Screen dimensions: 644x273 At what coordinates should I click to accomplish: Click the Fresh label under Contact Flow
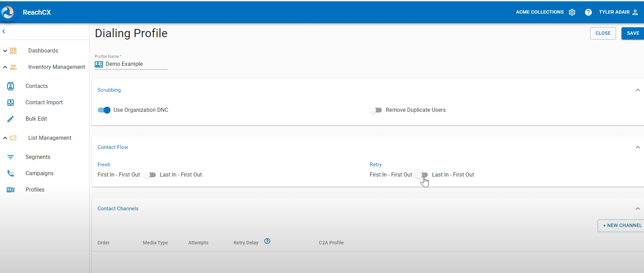[104, 165]
